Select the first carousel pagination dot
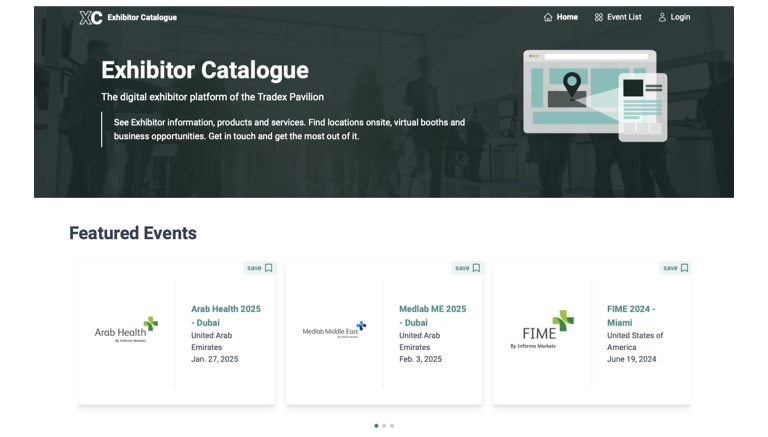Image resolution: width=768 pixels, height=437 pixels. click(376, 426)
